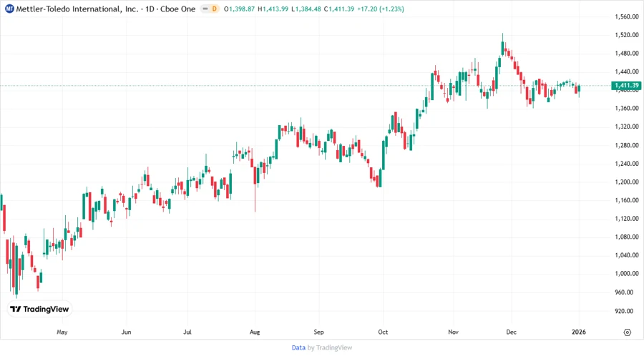
Task: Select the 1,320.00 price axis label
Action: pyautogui.click(x=627, y=127)
